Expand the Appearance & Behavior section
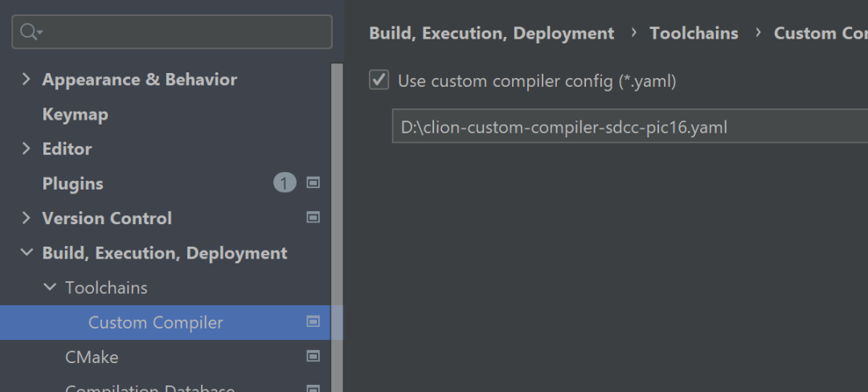Screen dimensions: 868x392 click(26, 79)
